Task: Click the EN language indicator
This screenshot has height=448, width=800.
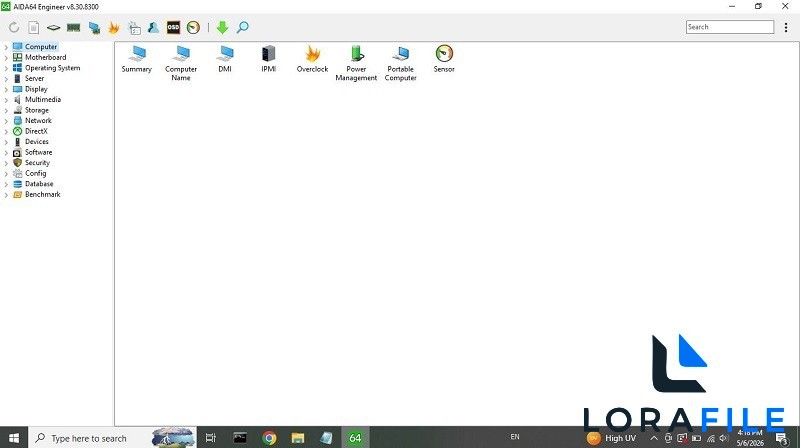Action: coord(515,437)
